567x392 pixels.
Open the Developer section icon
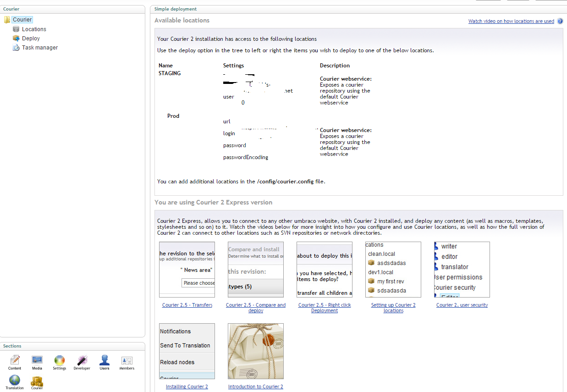[82, 360]
